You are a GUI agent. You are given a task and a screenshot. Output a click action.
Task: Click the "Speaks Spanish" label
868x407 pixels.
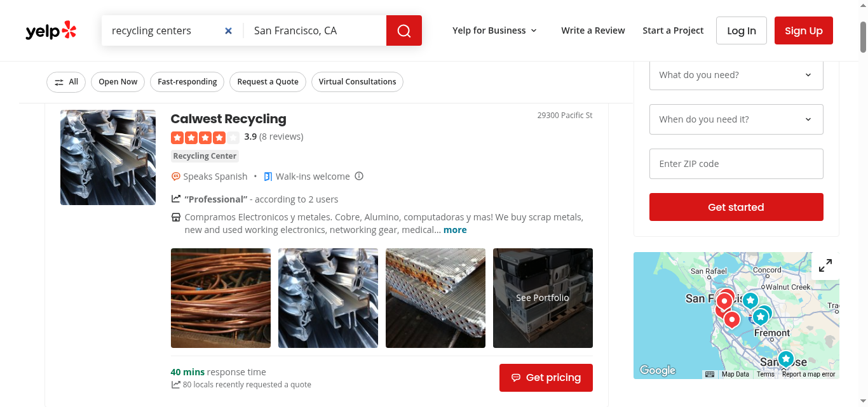[215, 177]
